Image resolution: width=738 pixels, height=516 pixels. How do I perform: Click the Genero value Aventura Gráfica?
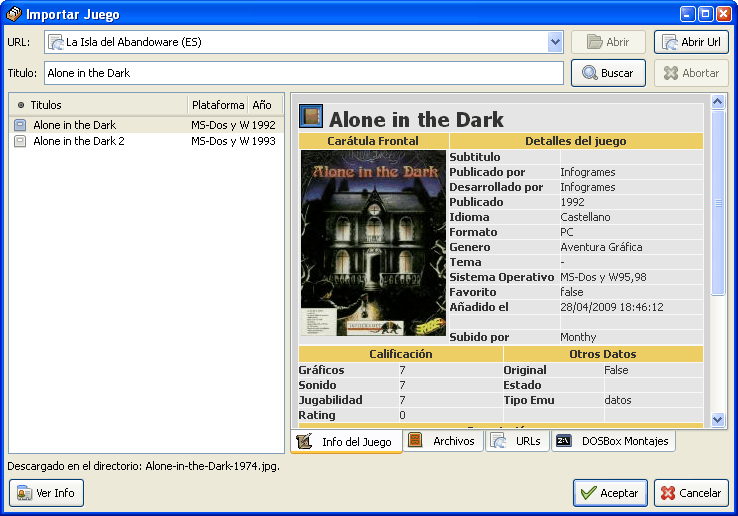tap(601, 247)
